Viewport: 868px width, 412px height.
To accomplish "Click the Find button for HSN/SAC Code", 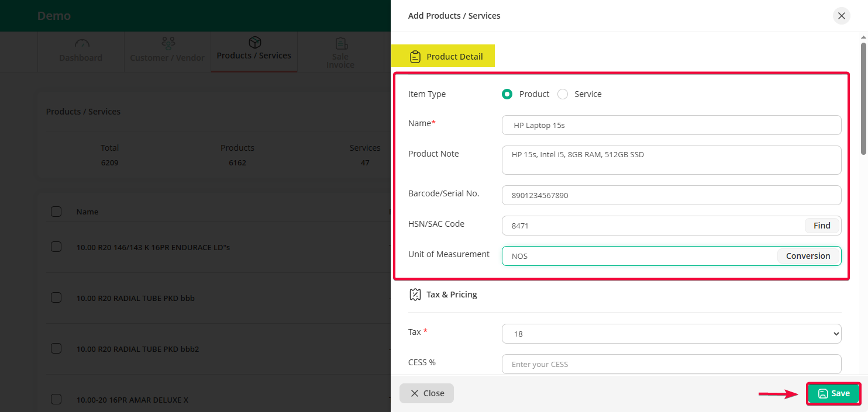I will [822, 226].
